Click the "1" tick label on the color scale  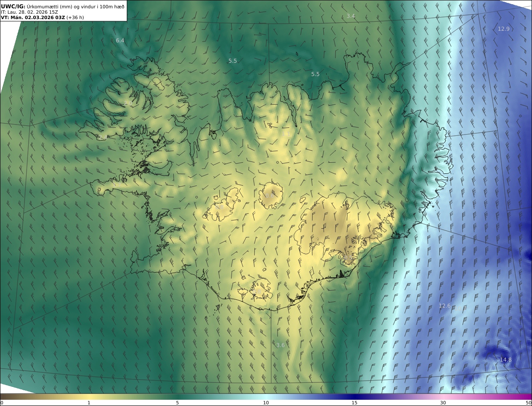click(x=89, y=403)
